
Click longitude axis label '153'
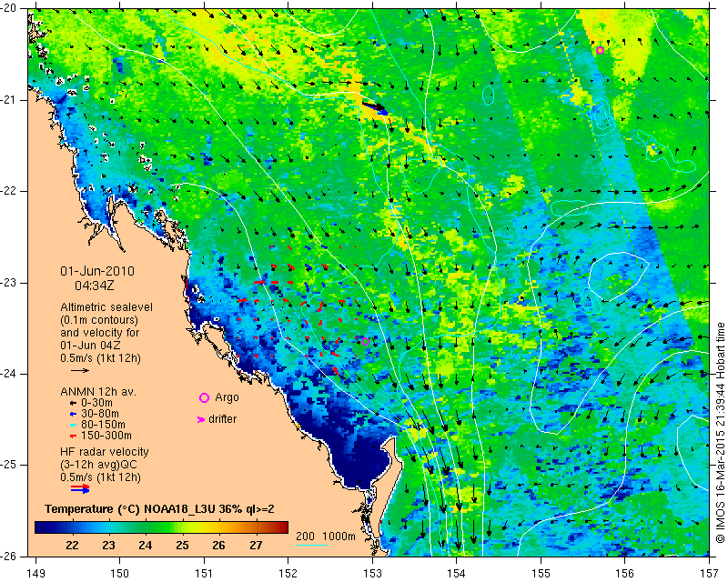[x=372, y=574]
